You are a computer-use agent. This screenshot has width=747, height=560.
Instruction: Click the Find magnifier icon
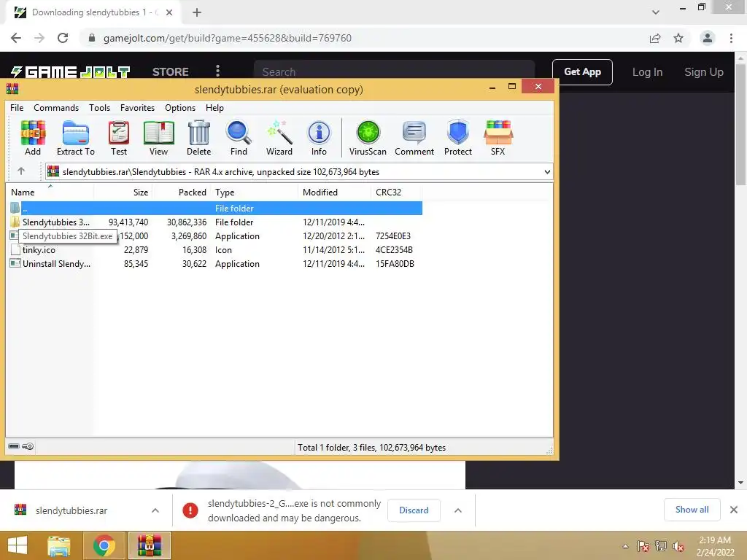(239, 138)
